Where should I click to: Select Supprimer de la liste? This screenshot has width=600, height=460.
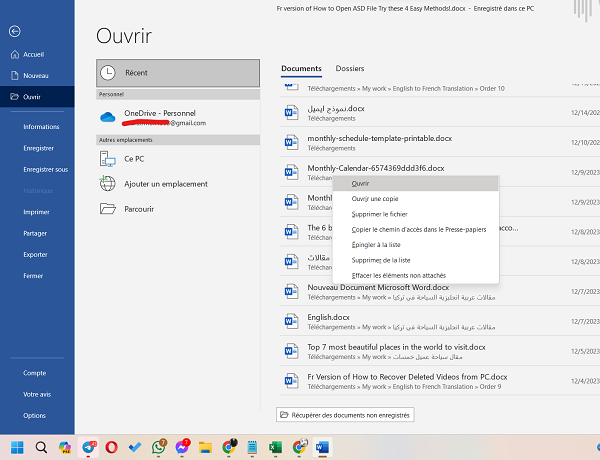pos(416,260)
